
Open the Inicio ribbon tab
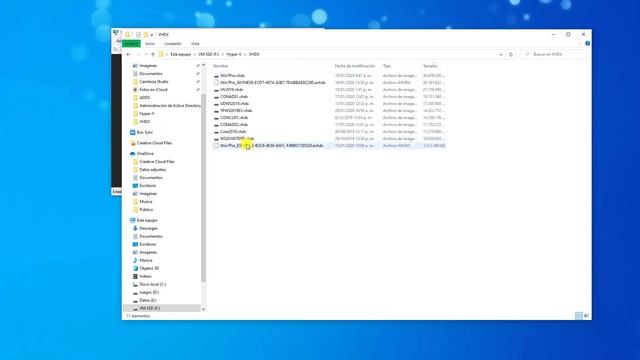coord(150,44)
